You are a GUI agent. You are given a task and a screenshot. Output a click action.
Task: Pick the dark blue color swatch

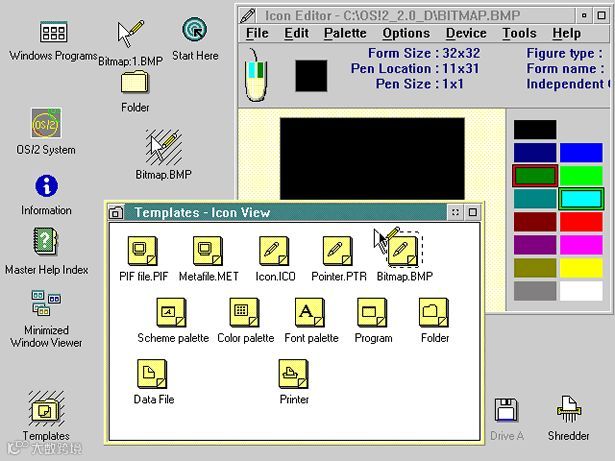[535, 153]
